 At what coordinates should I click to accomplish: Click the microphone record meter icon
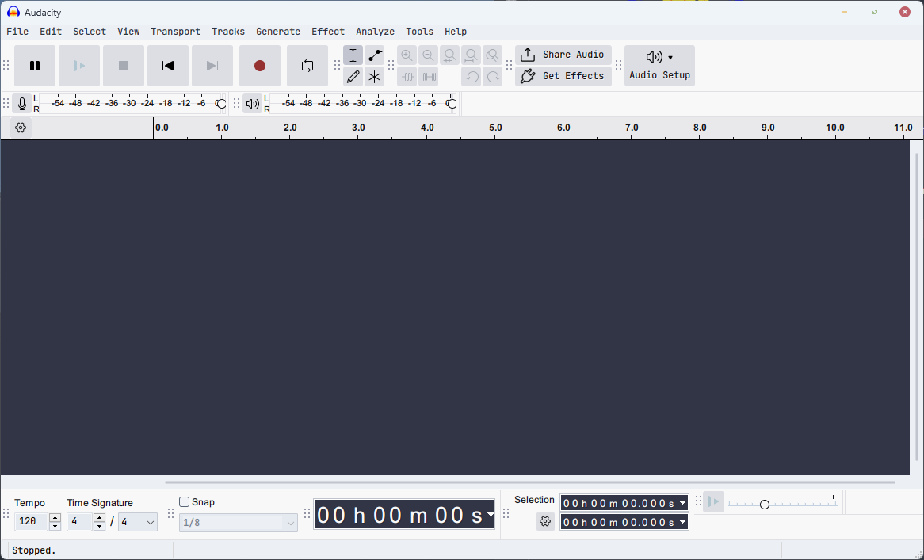click(22, 104)
